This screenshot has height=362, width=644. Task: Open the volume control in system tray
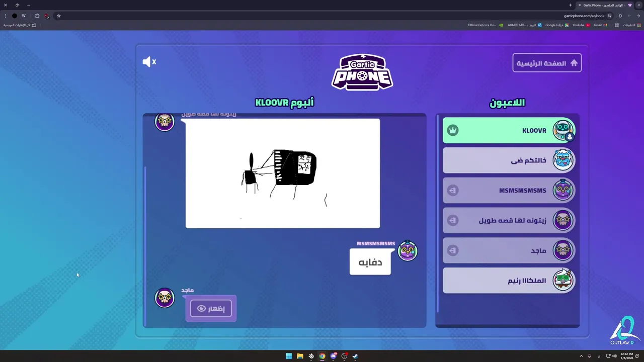click(x=614, y=356)
